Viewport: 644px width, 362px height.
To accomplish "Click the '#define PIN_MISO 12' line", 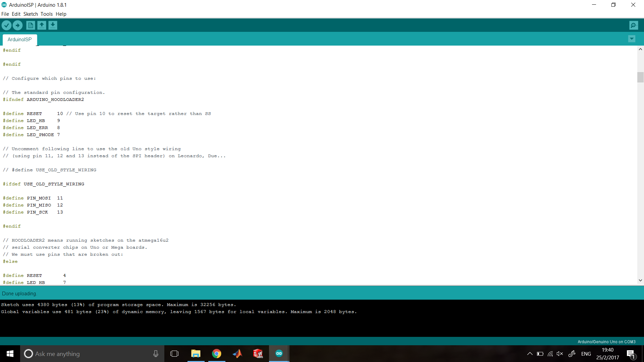I will tap(33, 205).
